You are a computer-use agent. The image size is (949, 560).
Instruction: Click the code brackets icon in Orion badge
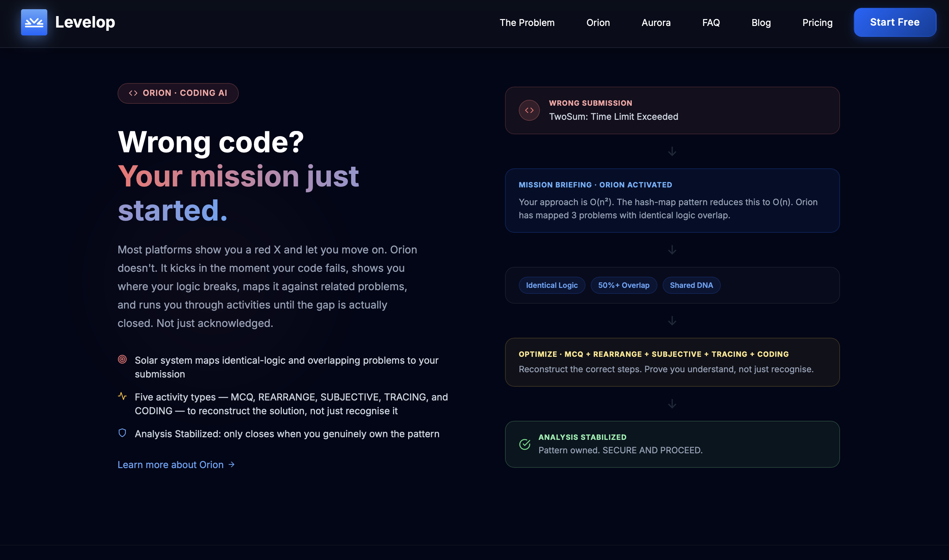(x=133, y=93)
